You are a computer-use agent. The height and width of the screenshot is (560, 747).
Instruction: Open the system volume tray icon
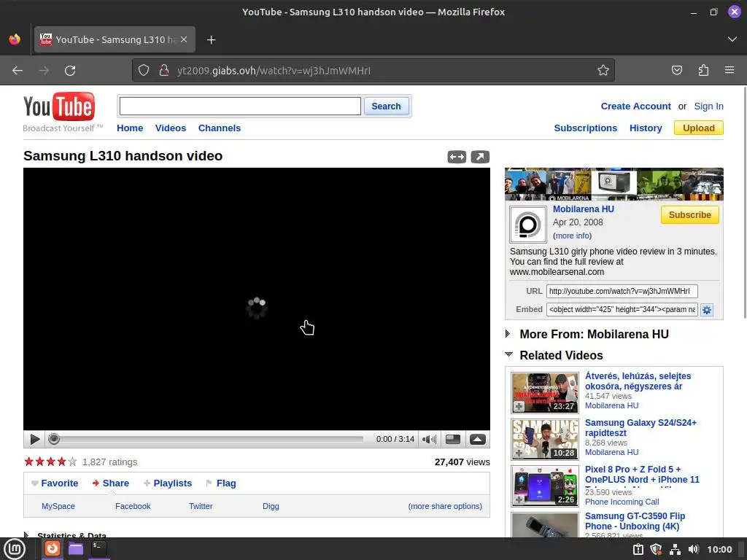(x=693, y=549)
